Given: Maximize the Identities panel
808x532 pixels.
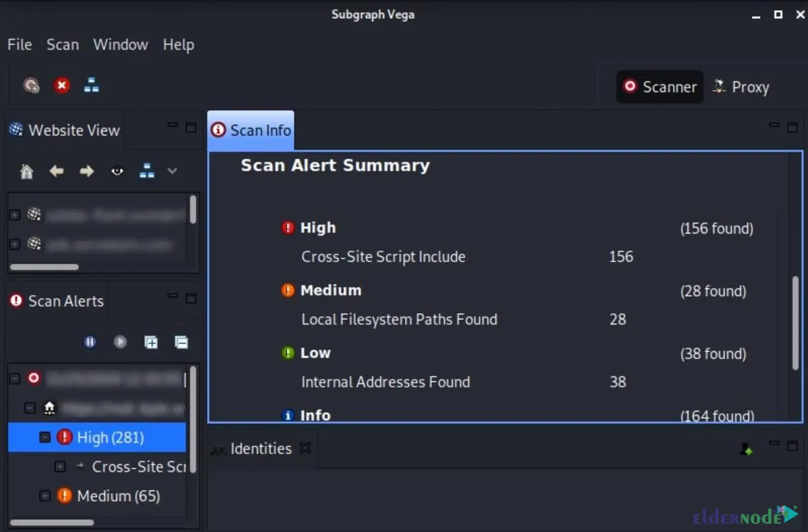Looking at the screenshot, I should [x=793, y=446].
